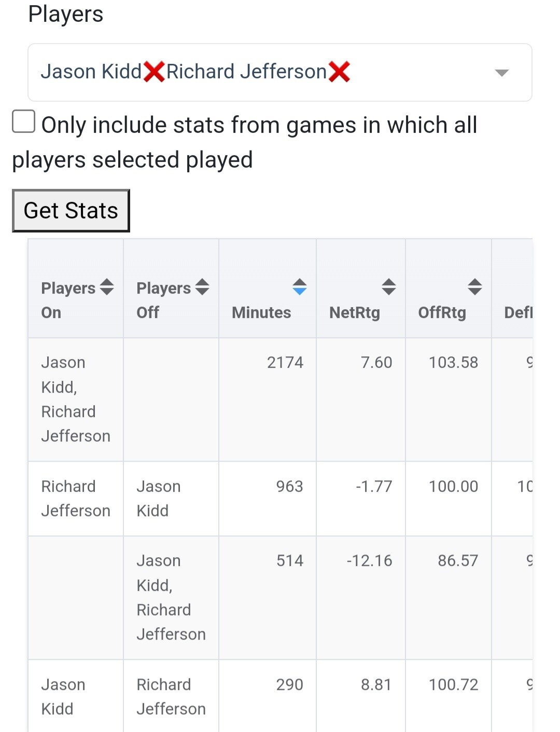Click the 86.57 OffRtg value
This screenshot has width=560, height=732.
coord(458,561)
